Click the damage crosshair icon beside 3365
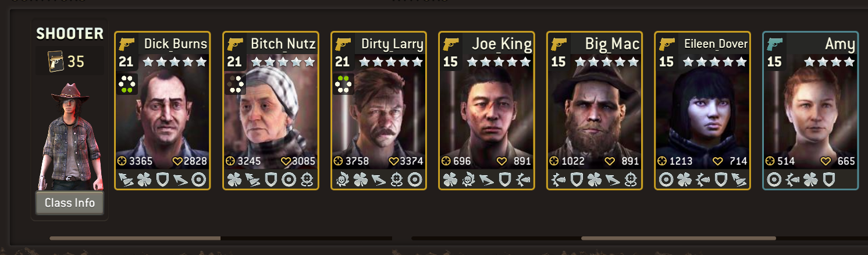 pos(122,161)
